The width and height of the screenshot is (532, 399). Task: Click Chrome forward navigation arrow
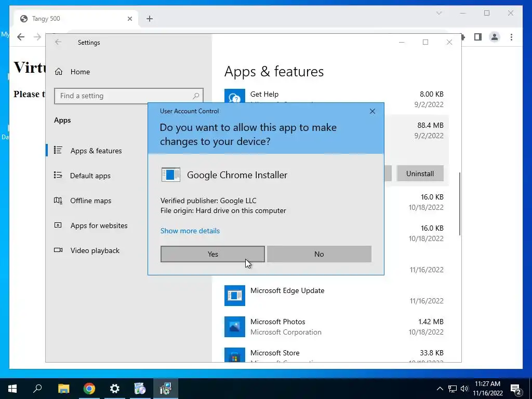coord(37,37)
